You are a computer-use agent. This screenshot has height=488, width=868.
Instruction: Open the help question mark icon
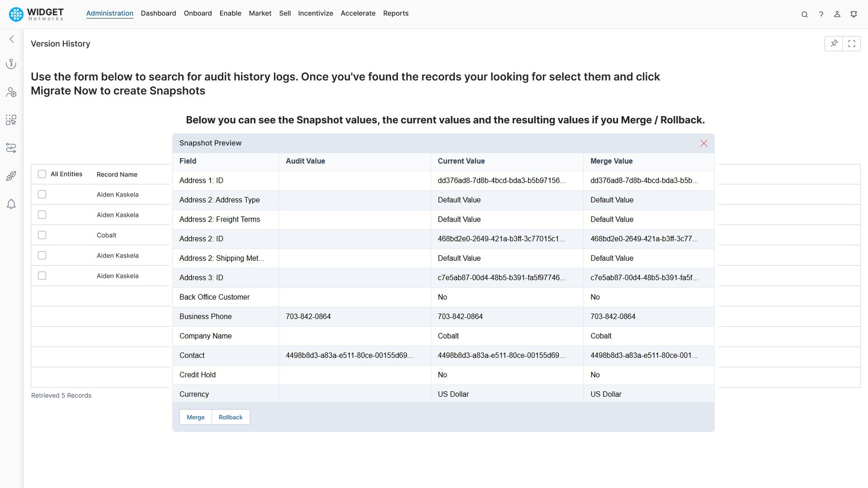click(x=821, y=14)
